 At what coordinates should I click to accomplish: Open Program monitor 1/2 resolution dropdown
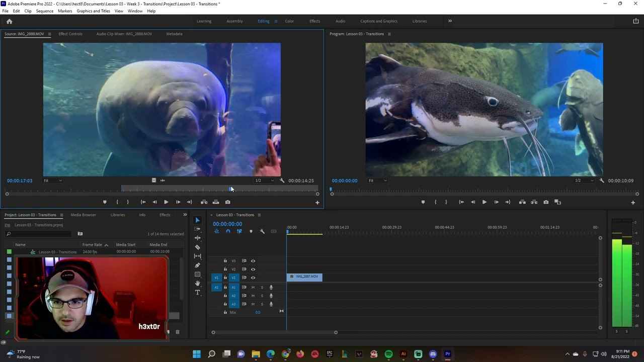click(x=584, y=180)
